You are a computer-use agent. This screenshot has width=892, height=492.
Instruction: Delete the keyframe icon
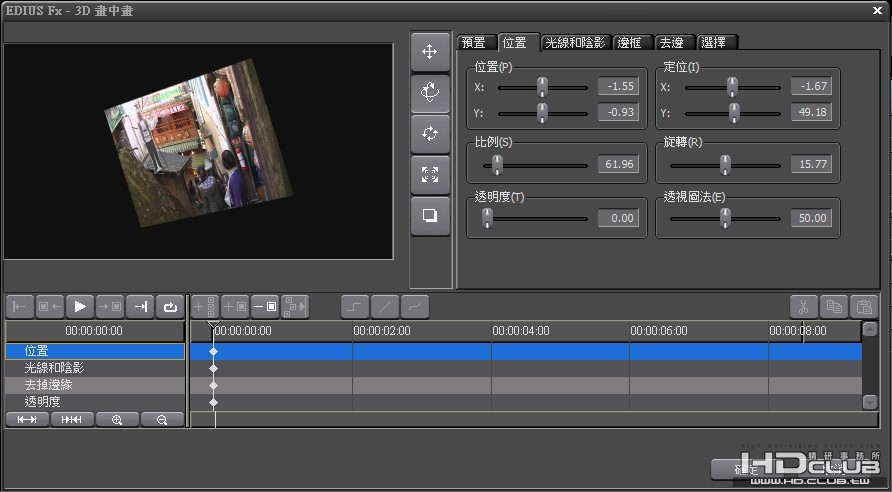[x=265, y=307]
